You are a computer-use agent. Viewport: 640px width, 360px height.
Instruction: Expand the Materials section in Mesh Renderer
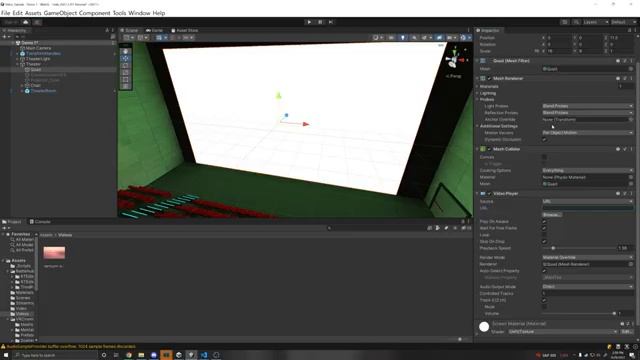coord(477,87)
